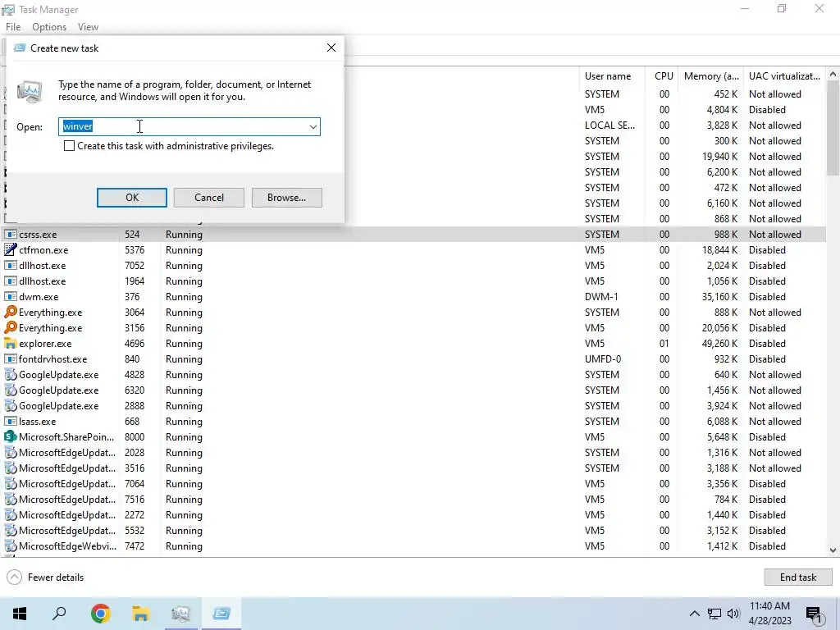The width and height of the screenshot is (840, 630).
Task: Click the dwm.exe process icon
Action: (10, 296)
